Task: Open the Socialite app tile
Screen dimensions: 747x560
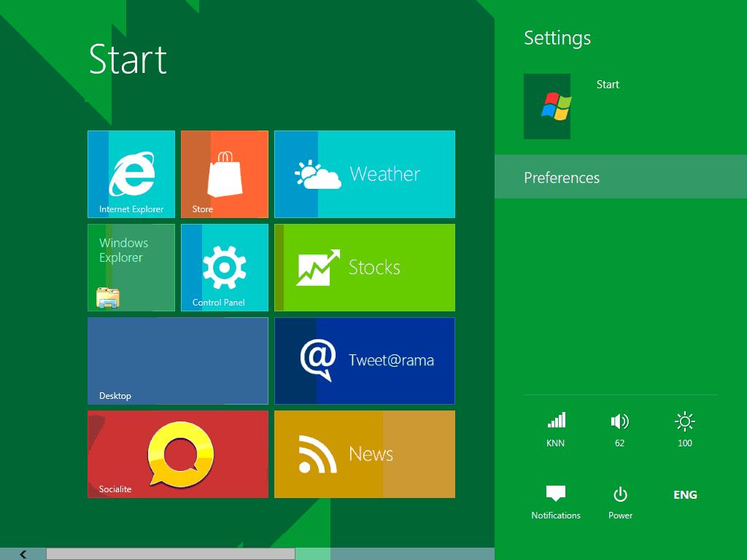Action: coord(177,454)
